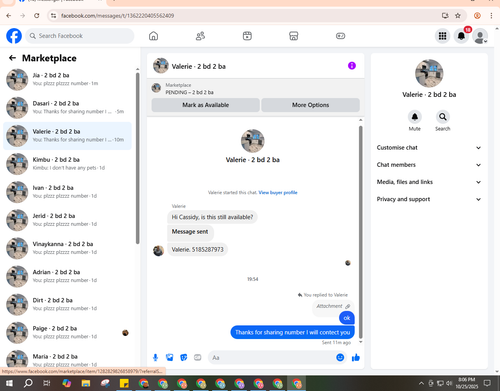Open the View buyer profile link
This screenshot has width=500, height=391.
[278, 192]
